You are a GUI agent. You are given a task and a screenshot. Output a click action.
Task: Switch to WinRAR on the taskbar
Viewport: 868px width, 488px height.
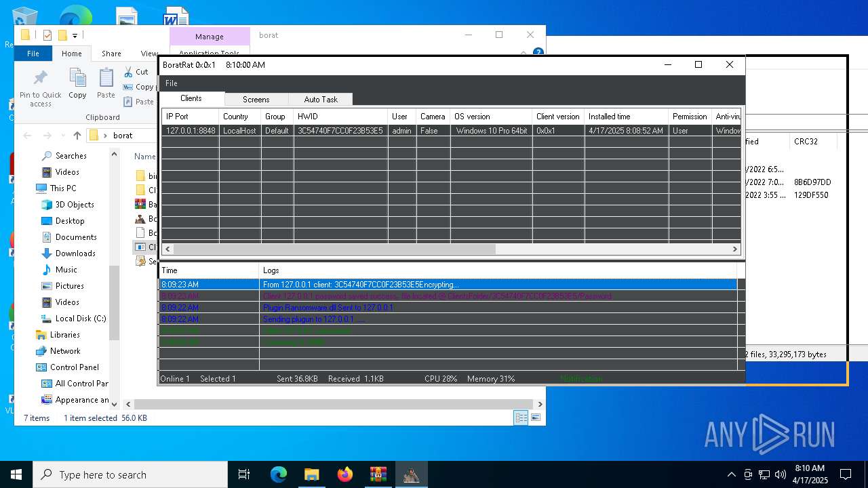coord(378,474)
